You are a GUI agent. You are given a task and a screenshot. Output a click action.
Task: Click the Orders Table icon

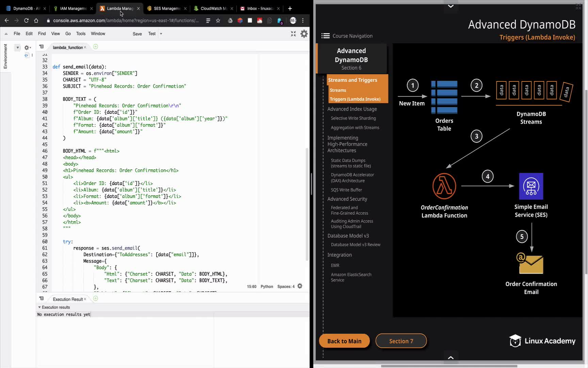tap(444, 97)
